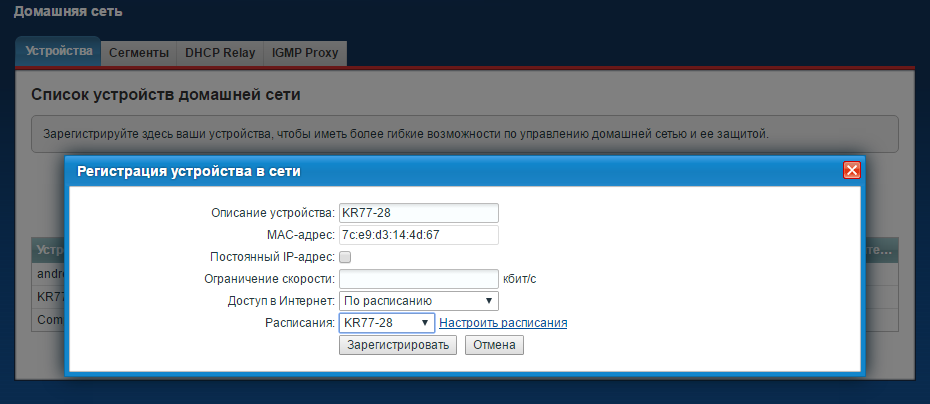Focus the Описание устройства text field

[418, 213]
